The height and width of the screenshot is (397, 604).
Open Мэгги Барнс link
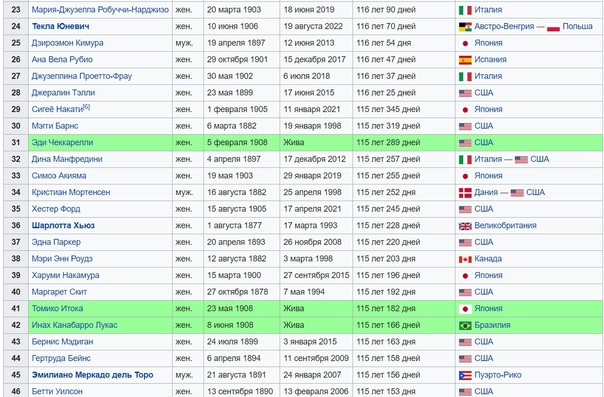click(x=55, y=126)
